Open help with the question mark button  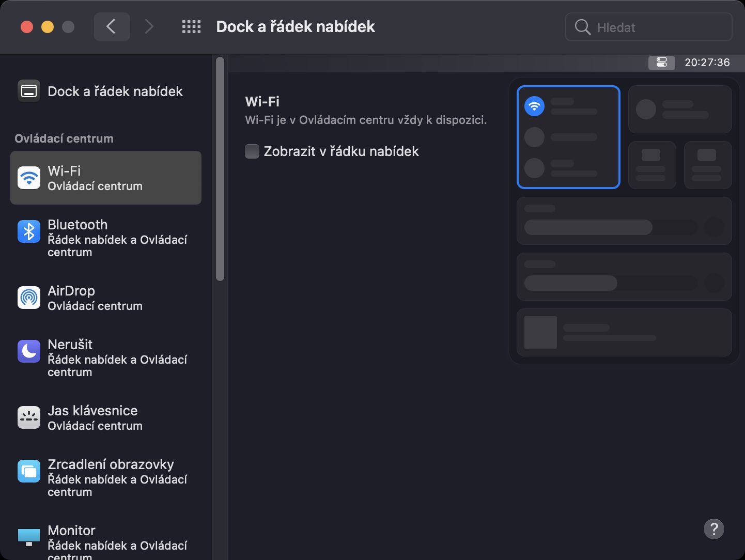713,529
